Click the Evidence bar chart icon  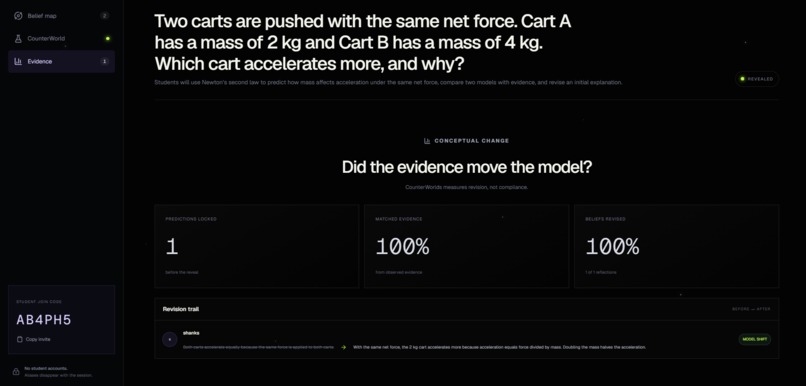[18, 62]
